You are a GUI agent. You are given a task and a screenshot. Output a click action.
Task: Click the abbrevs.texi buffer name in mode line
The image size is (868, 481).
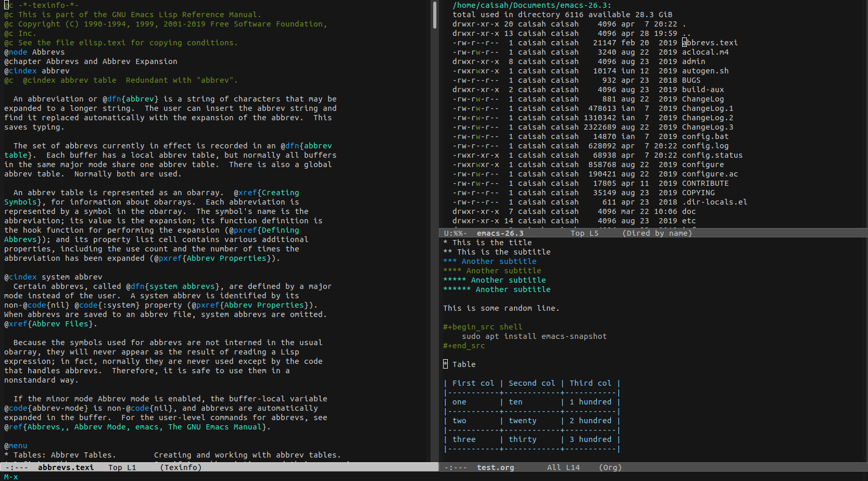66,467
